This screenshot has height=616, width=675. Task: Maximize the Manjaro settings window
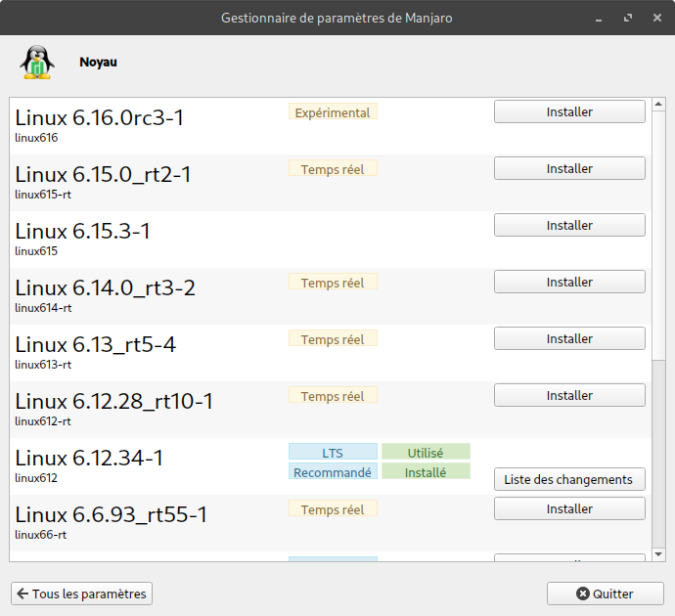coord(628,18)
